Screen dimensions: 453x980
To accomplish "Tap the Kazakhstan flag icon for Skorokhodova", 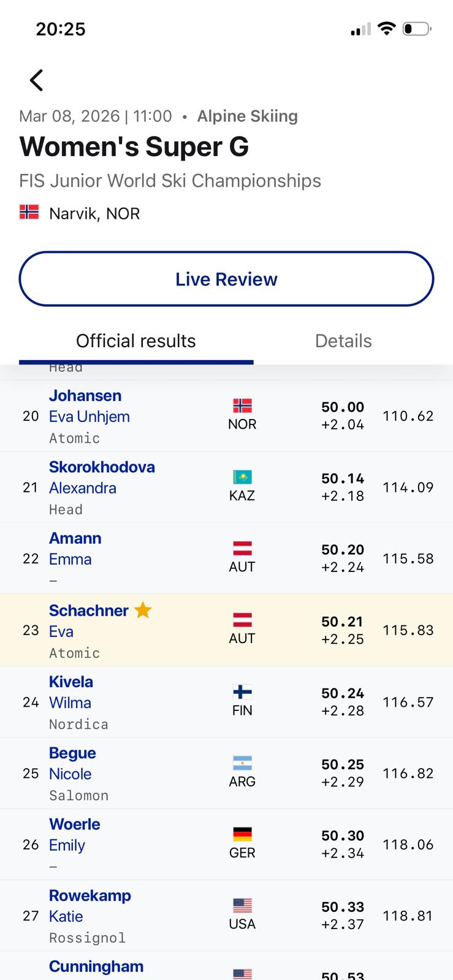I will point(242,477).
